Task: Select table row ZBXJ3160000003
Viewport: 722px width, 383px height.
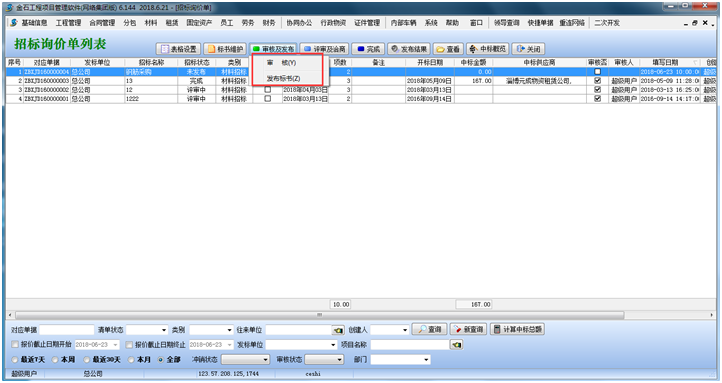Action: pyautogui.click(x=361, y=81)
